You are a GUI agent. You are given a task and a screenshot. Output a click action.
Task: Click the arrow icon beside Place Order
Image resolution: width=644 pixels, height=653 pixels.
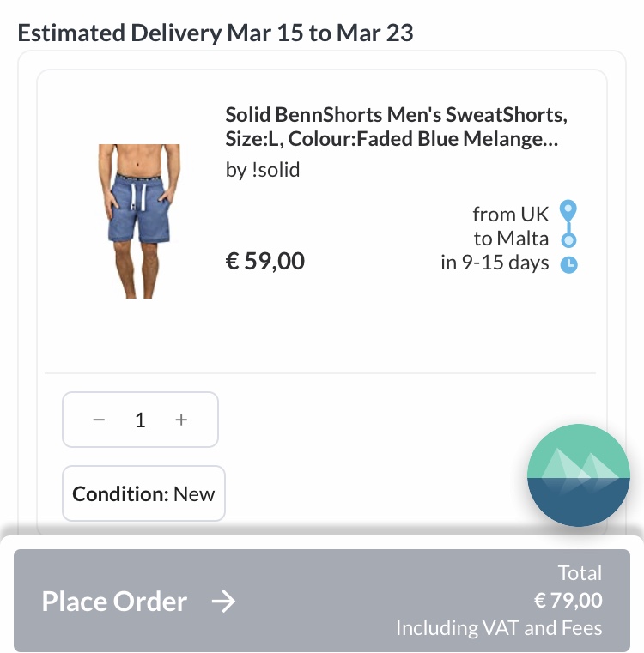click(223, 602)
